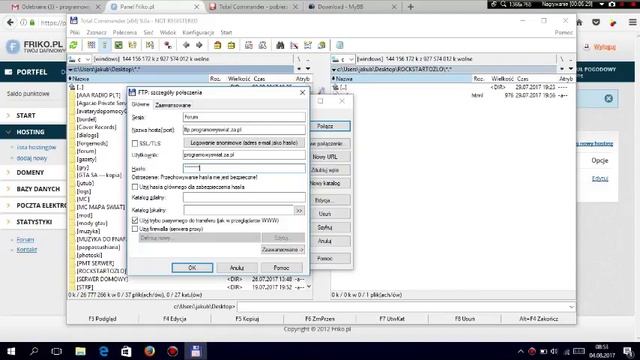The width and height of the screenshot is (640, 360).
Task: Click the copy names toolbar icon
Action: tap(322, 45)
